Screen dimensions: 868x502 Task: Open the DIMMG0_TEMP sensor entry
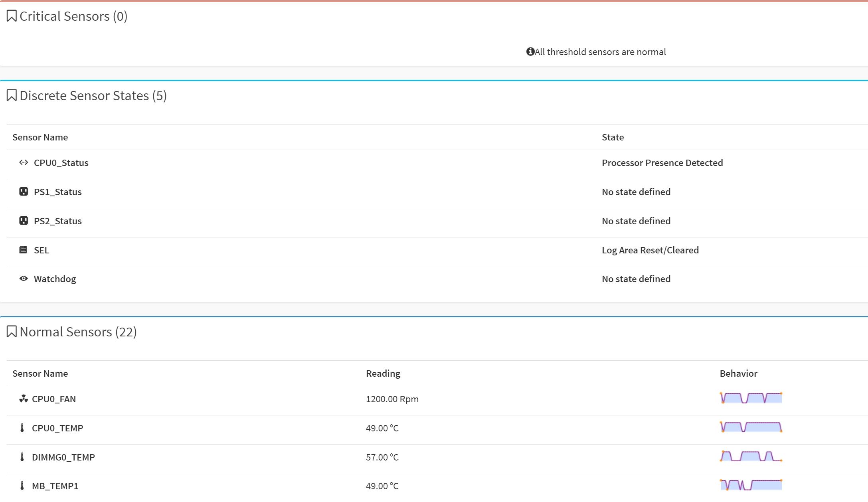click(x=63, y=457)
